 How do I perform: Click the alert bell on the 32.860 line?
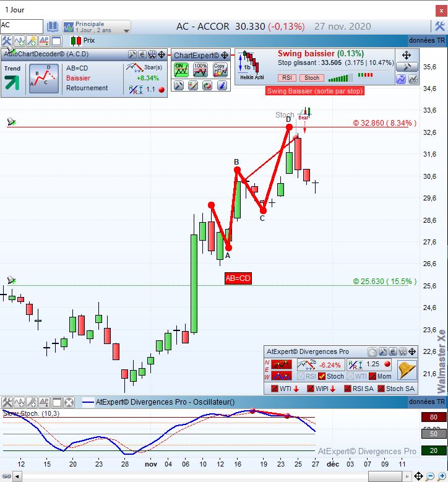[11, 122]
